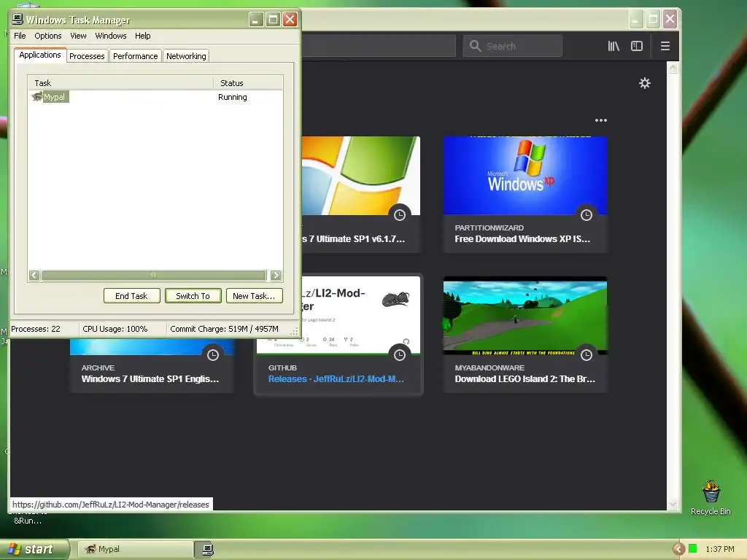Image resolution: width=747 pixels, height=560 pixels.
Task: Click clock icon on MyAbandonware tile
Action: (x=586, y=355)
